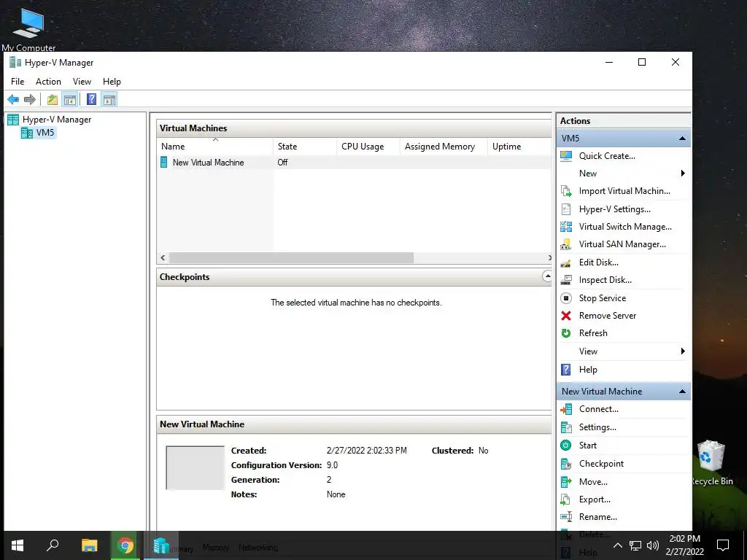Click the Rename icon in Actions
The height and width of the screenshot is (560, 747).
566,517
